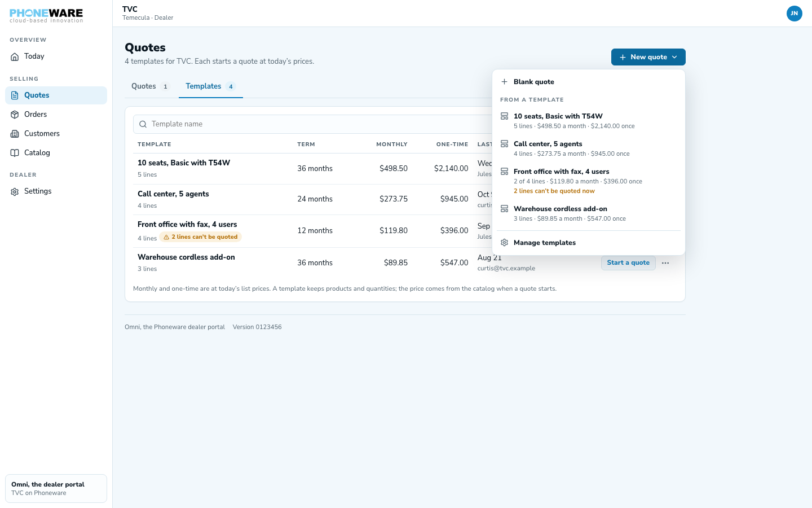The height and width of the screenshot is (508, 812).
Task: Click the Term column header
Action: tap(306, 144)
